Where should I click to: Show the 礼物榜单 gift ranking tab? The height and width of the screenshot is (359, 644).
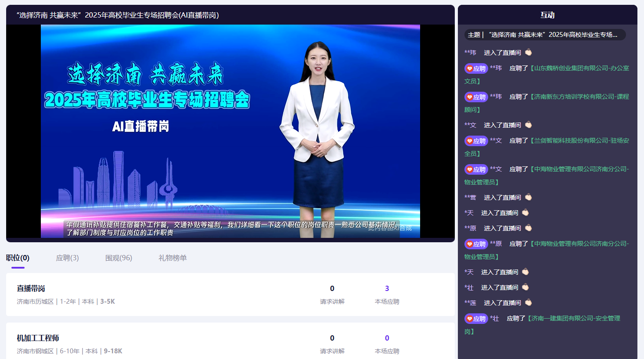coord(173,258)
